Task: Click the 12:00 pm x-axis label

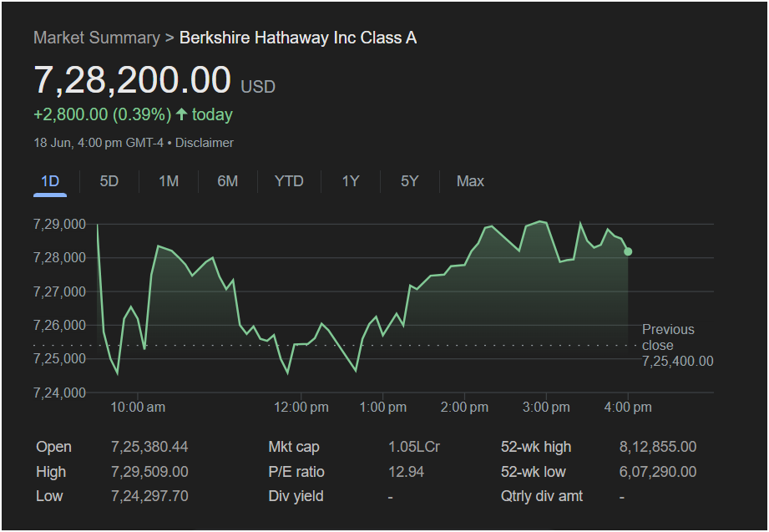Action: [x=301, y=407]
